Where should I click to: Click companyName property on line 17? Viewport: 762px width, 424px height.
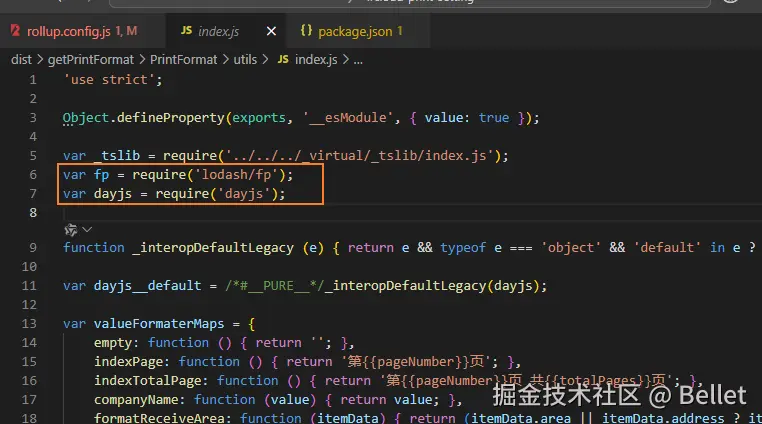136,400
